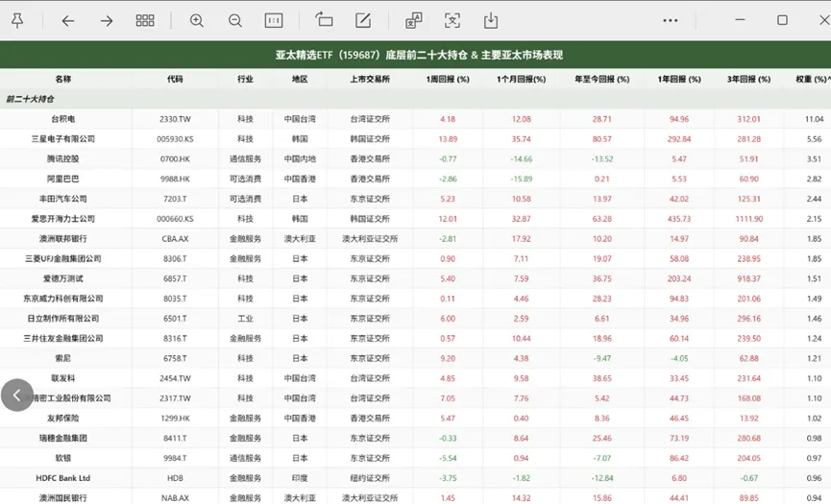Image resolution: width=831 pixels, height=504 pixels.
Task: Pin the image viewer window on top
Action: pyautogui.click(x=17, y=21)
